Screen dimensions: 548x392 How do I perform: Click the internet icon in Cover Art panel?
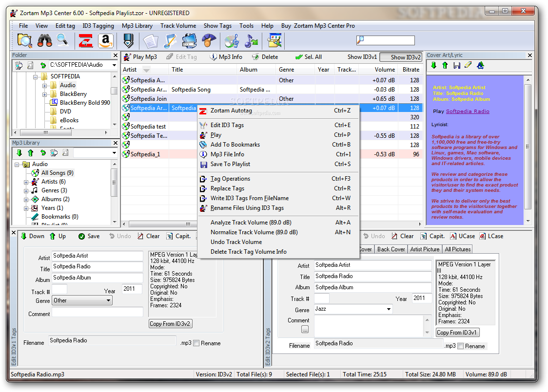480,65
